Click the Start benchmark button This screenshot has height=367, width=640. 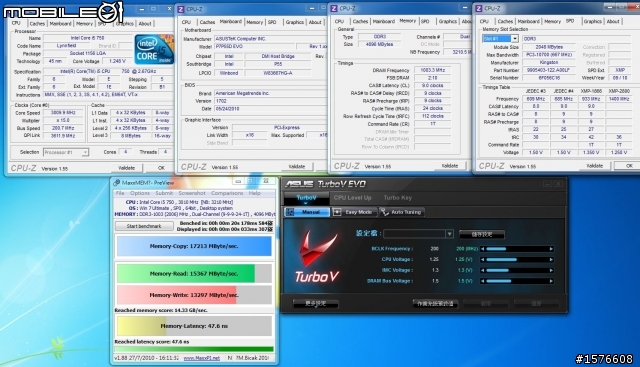[144, 226]
